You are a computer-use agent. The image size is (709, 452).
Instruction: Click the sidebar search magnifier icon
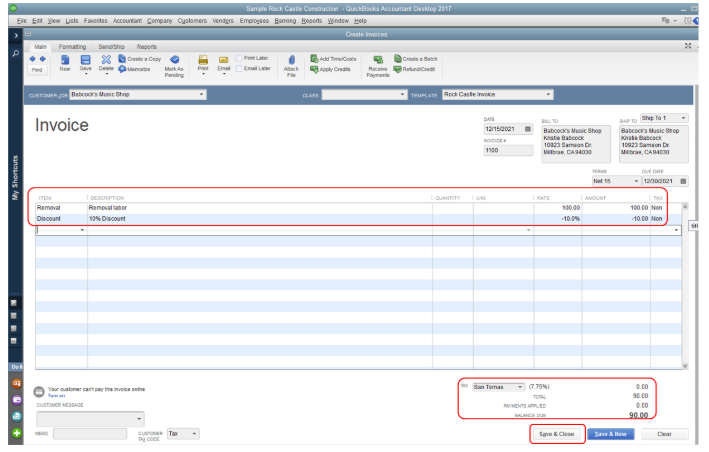(x=16, y=53)
